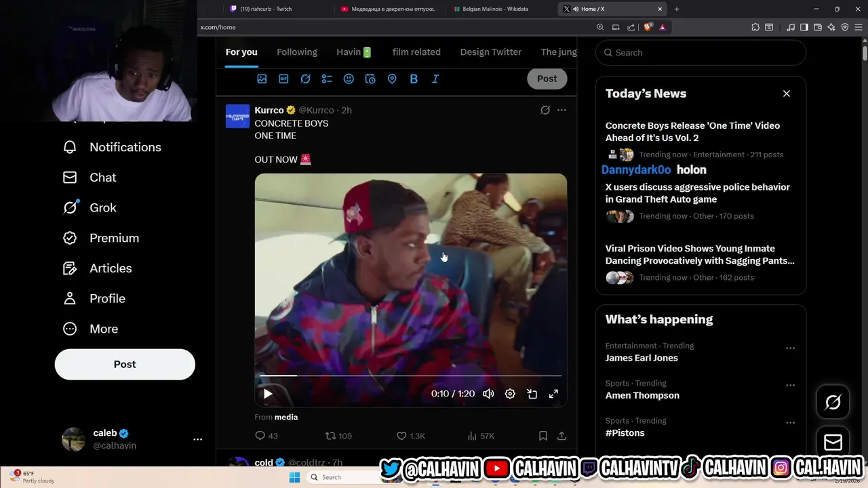Viewport: 868px width, 488px height.
Task: Expand the More menu in the sidebar
Action: click(x=90, y=329)
